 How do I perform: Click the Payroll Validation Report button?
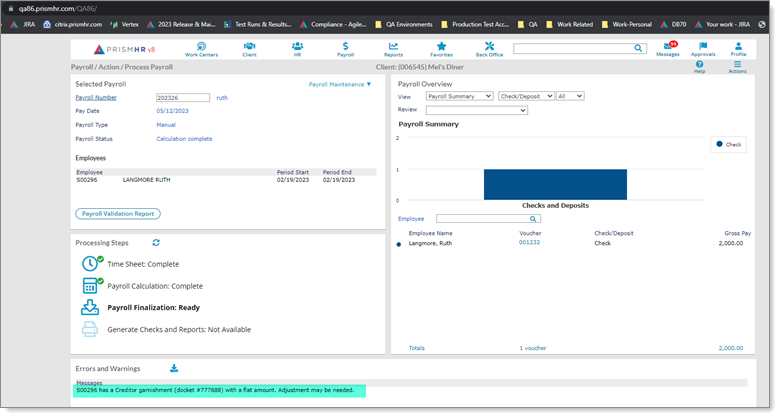tap(118, 214)
